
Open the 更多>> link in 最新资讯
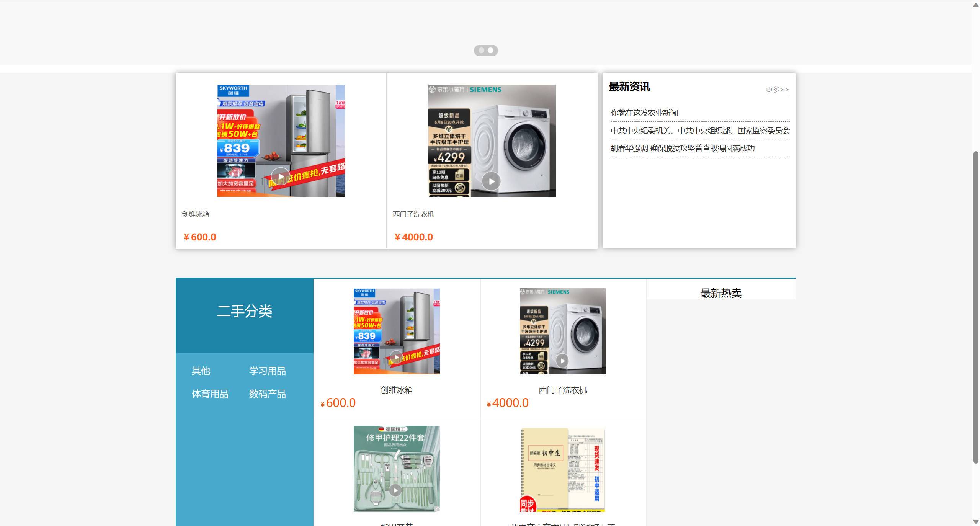pyautogui.click(x=777, y=89)
